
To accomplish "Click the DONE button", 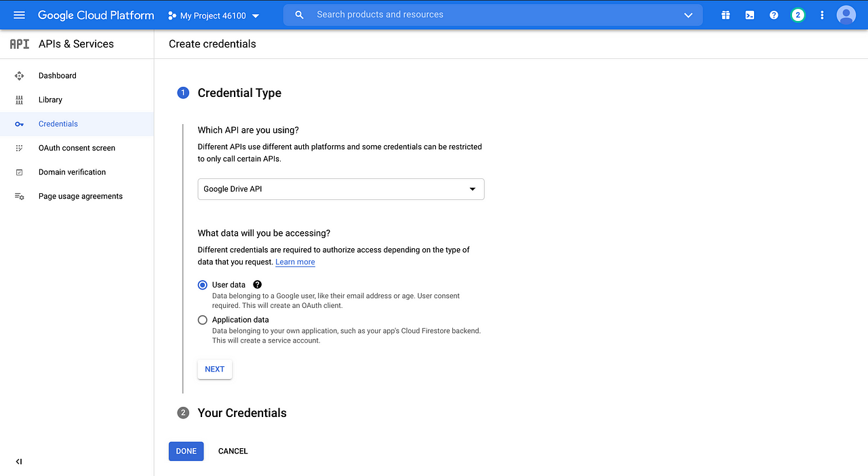I will pos(186,451).
